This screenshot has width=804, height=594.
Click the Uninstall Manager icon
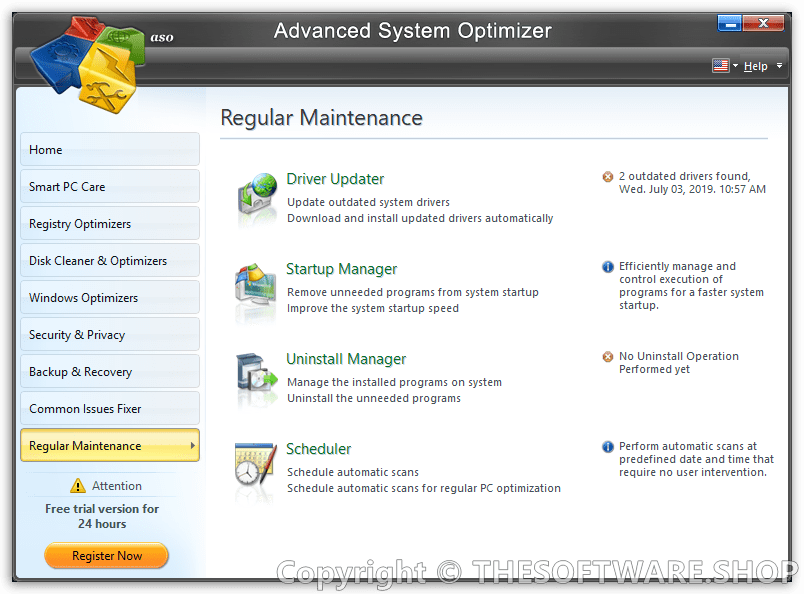tap(257, 377)
